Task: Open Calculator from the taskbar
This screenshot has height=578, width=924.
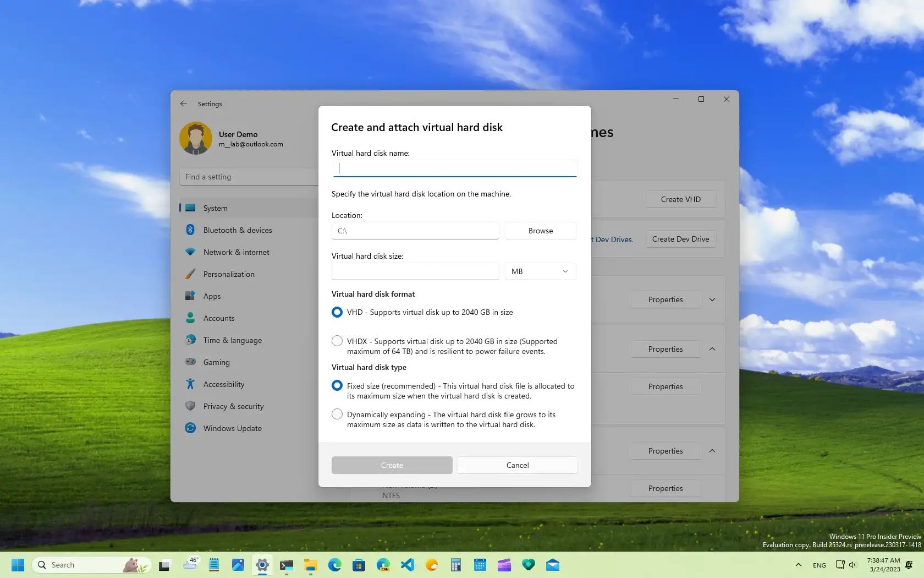Action: point(456,565)
